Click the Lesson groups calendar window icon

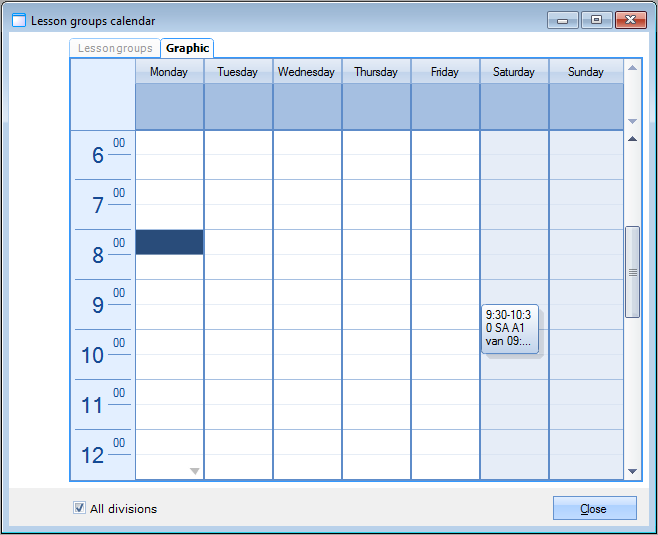[19, 20]
